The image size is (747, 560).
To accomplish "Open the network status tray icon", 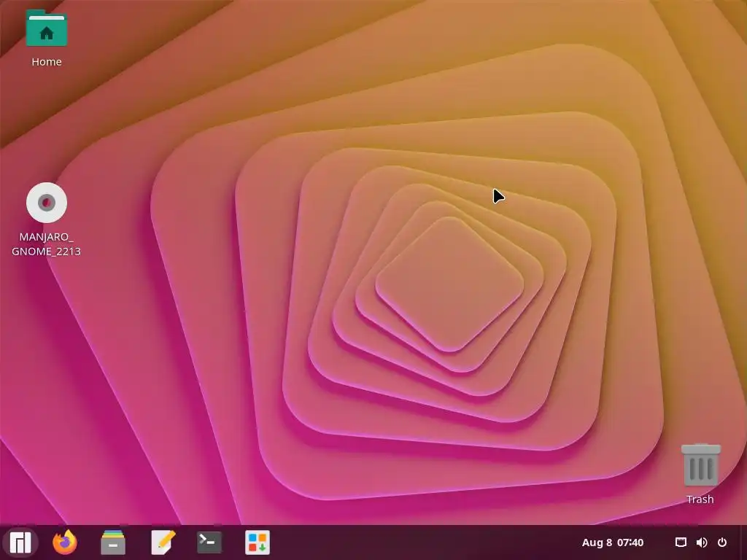I will (x=681, y=542).
